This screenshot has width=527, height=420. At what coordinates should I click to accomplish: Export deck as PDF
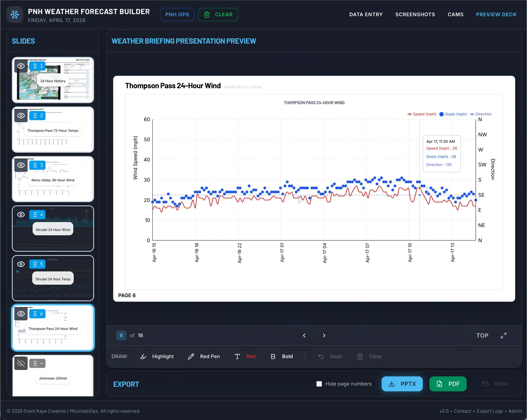(x=448, y=384)
